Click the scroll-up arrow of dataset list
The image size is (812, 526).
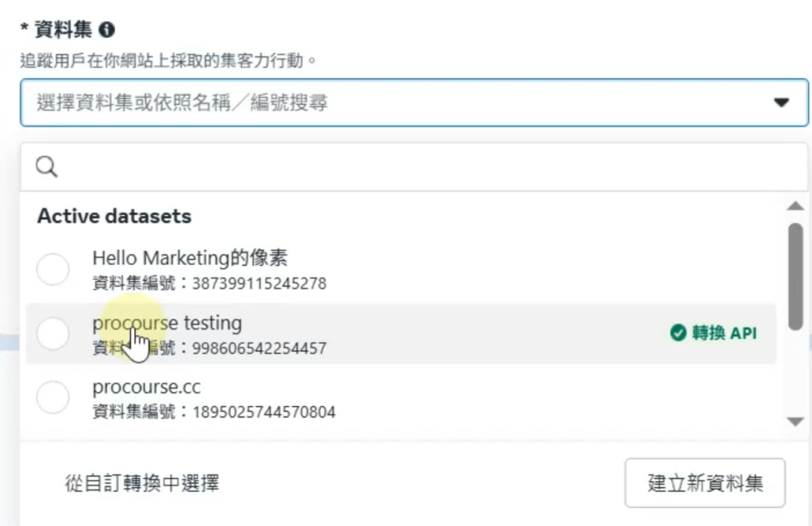tap(795, 206)
